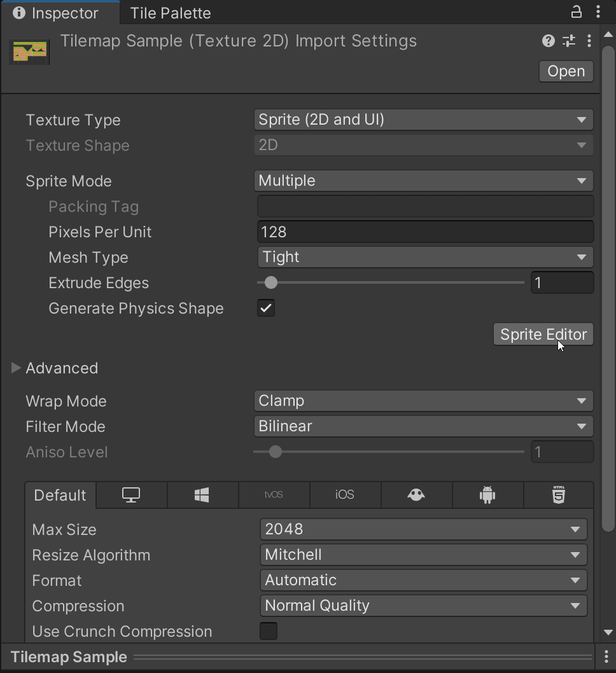Click the help question mark icon
This screenshot has height=673, width=616.
click(x=548, y=41)
